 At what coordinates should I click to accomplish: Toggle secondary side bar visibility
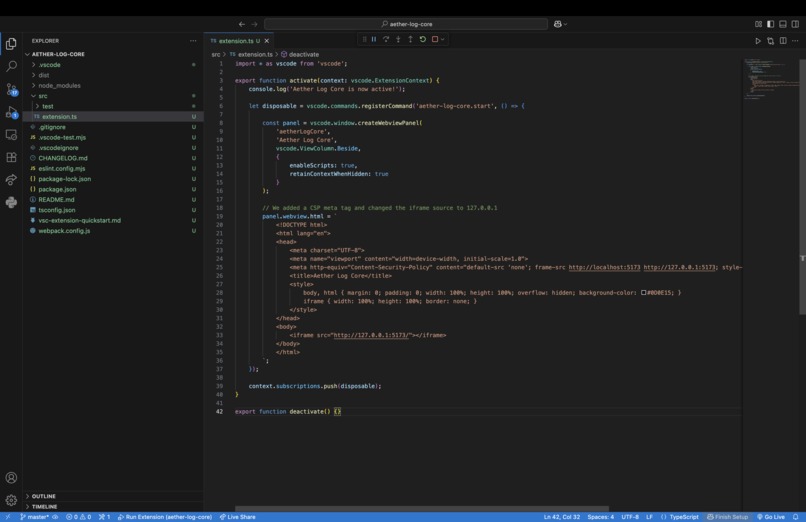tap(795, 24)
